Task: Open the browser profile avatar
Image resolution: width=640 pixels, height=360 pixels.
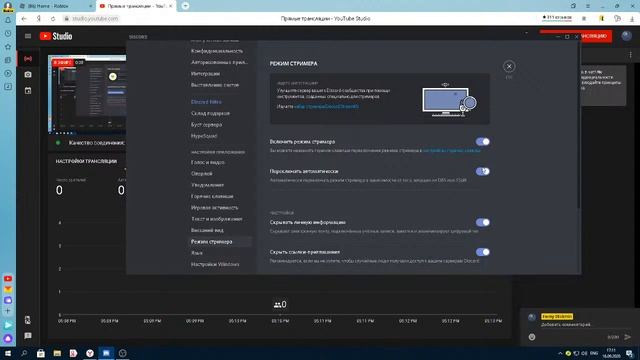Action: pos(8,6)
